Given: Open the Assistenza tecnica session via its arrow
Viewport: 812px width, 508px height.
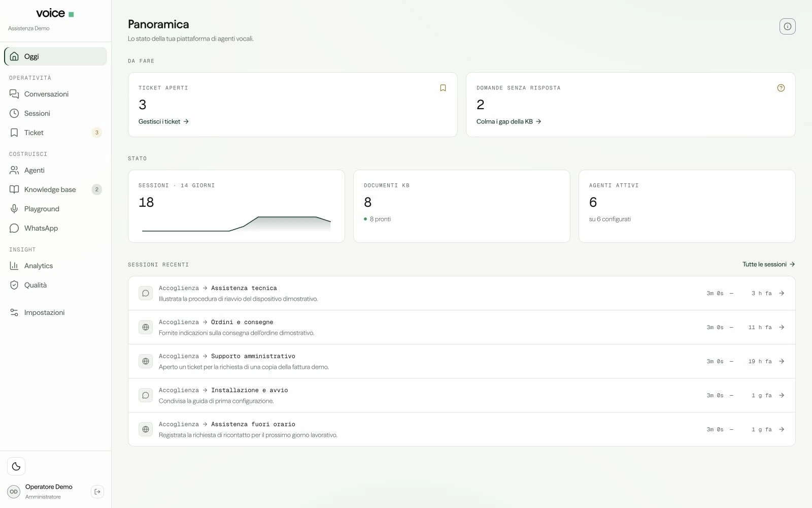Looking at the screenshot, I should tap(782, 293).
